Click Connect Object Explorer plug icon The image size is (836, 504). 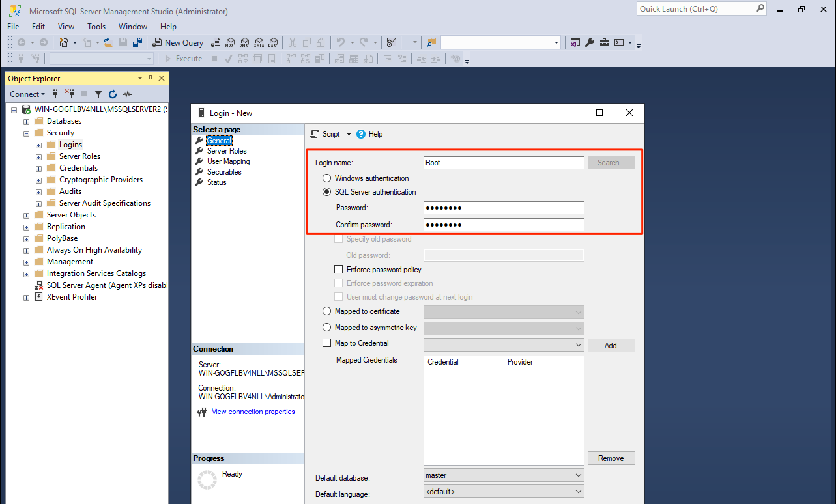(55, 94)
